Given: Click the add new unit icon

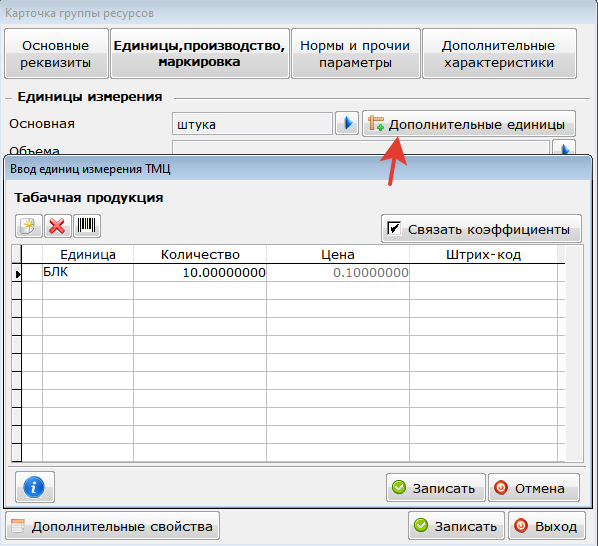Looking at the screenshot, I should [x=29, y=226].
